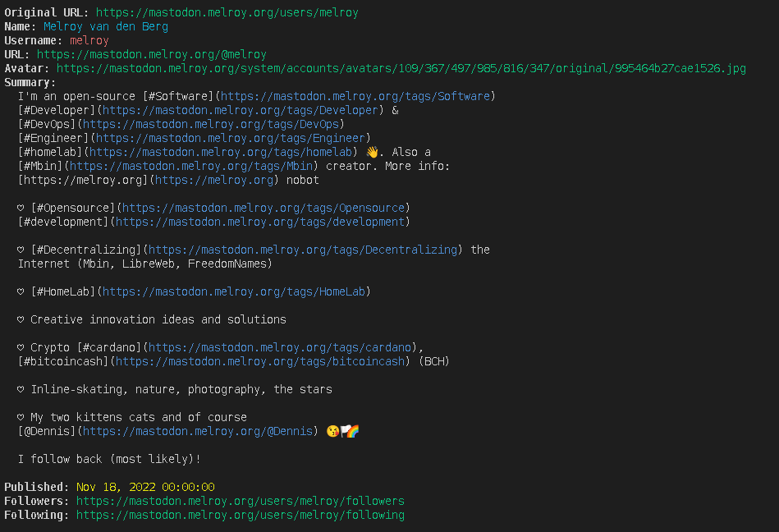Open the avatar .jpg image link
779x532 pixels.
tap(401, 68)
